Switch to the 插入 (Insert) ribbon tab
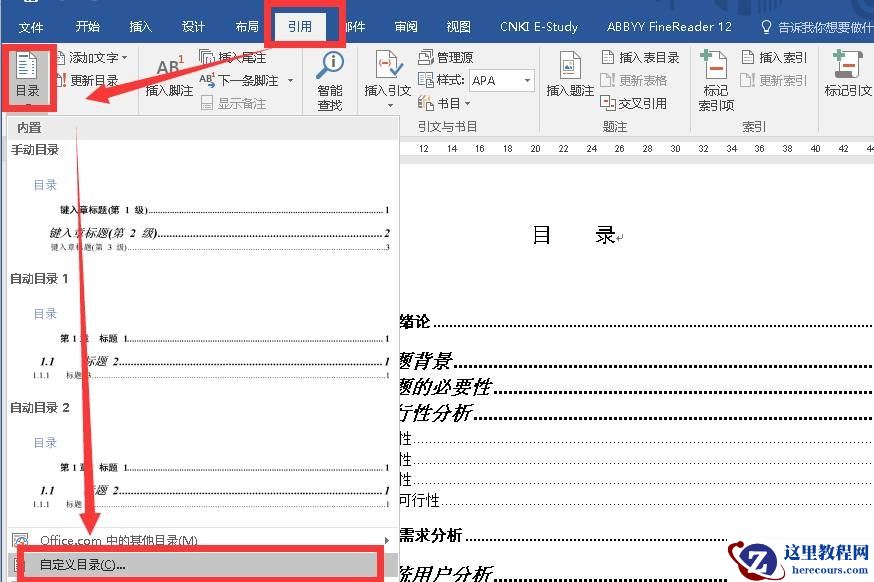This screenshot has height=582, width=874. (x=141, y=27)
